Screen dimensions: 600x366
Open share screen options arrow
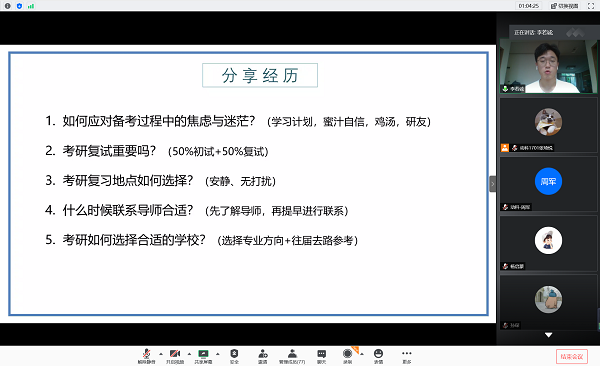pyautogui.click(x=218, y=354)
